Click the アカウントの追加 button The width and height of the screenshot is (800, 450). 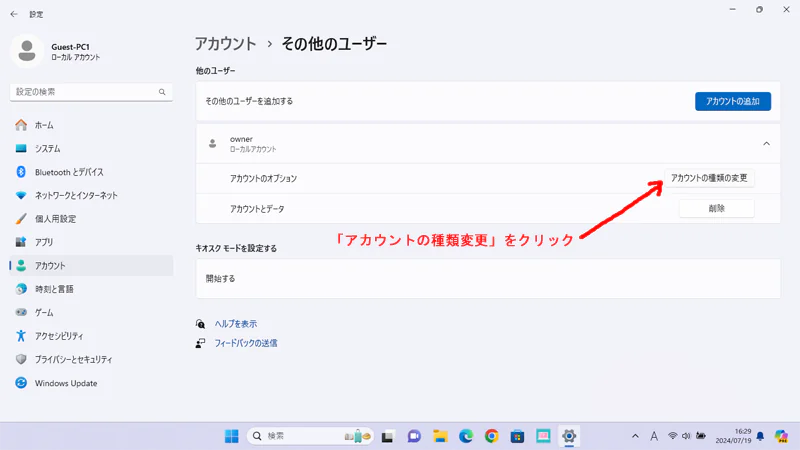(x=733, y=102)
